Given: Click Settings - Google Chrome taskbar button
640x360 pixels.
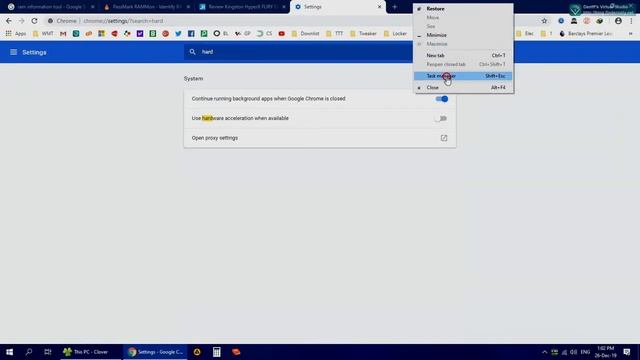Looking at the screenshot, I should pos(156,352).
